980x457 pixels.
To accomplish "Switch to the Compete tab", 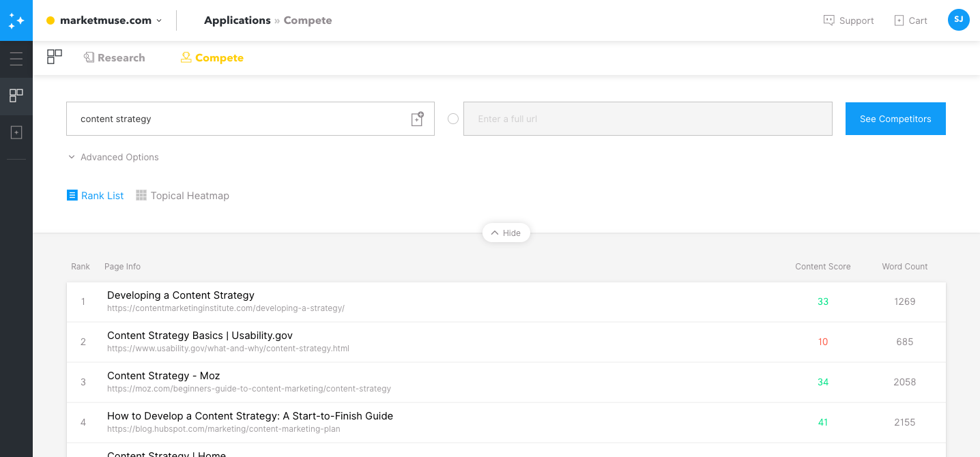I will [212, 58].
